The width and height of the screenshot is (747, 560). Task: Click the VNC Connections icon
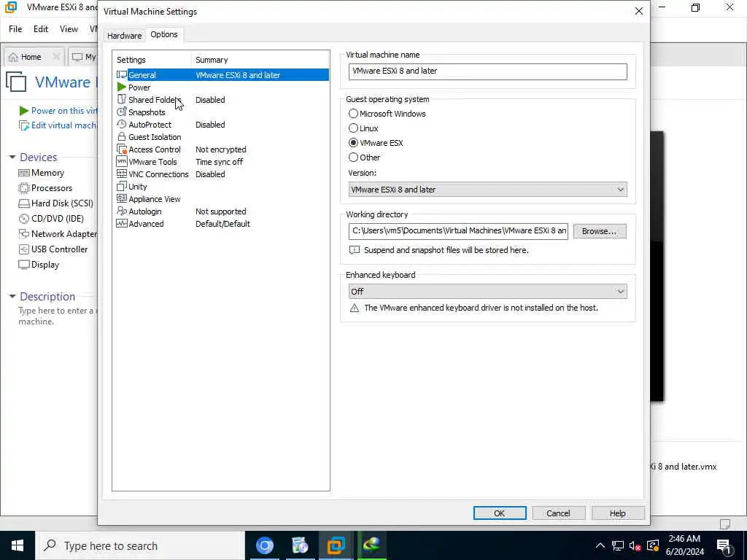click(x=122, y=174)
